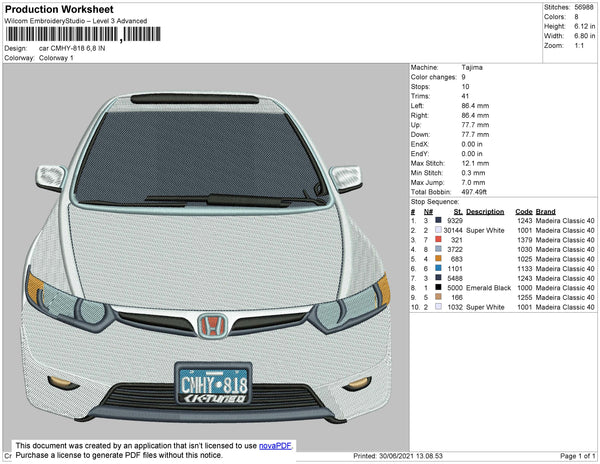
Task: Click the navy swatch beside 5488 stitches
Action: coord(438,278)
